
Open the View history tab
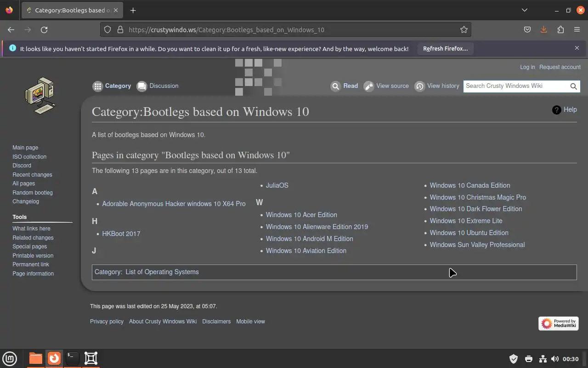[437, 86]
